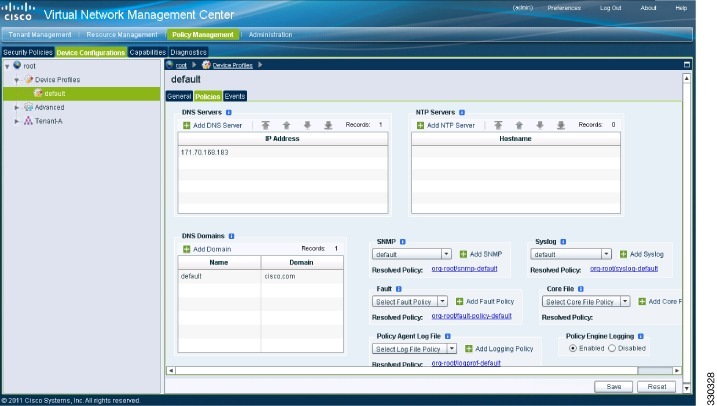717x406 pixels.
Task: Click the Save button
Action: point(614,387)
